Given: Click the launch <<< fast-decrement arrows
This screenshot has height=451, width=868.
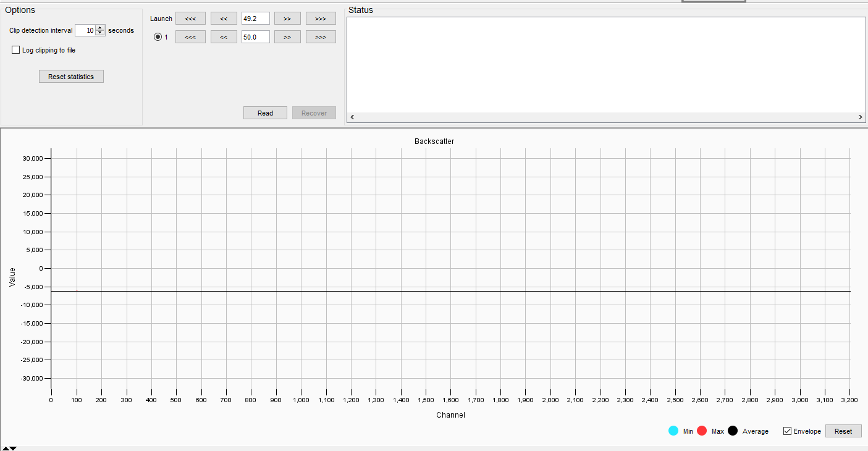Looking at the screenshot, I should click(190, 18).
